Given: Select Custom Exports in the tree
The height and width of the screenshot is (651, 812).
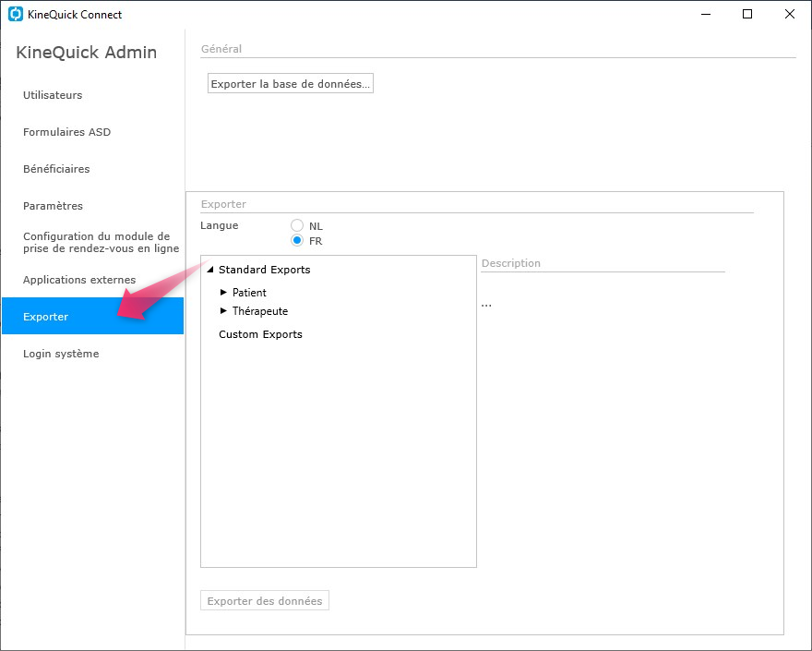Looking at the screenshot, I should (260, 334).
